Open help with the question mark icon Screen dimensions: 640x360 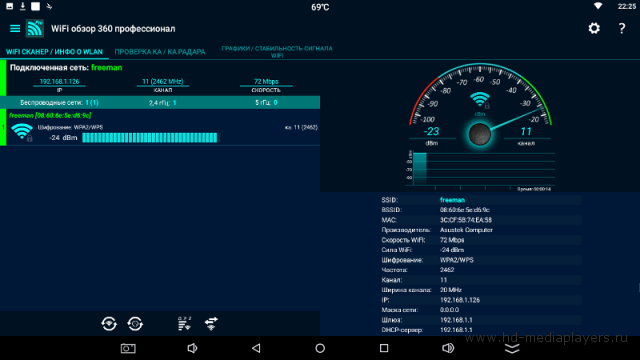pyautogui.click(x=622, y=28)
